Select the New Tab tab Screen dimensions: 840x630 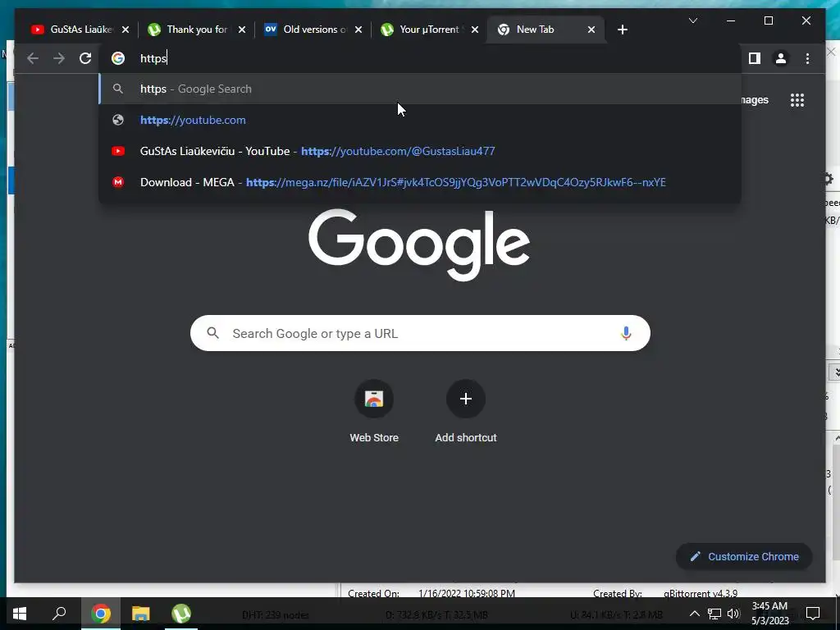coord(546,30)
